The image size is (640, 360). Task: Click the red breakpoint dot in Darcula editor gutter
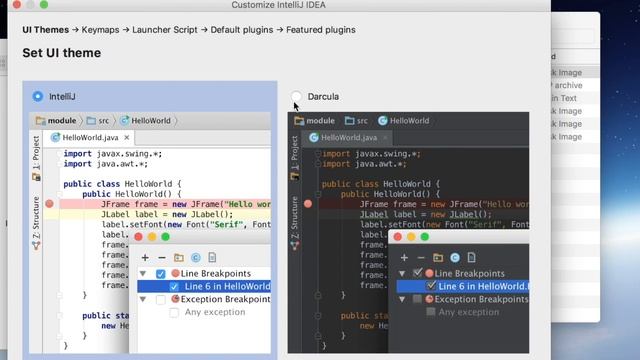tap(308, 204)
